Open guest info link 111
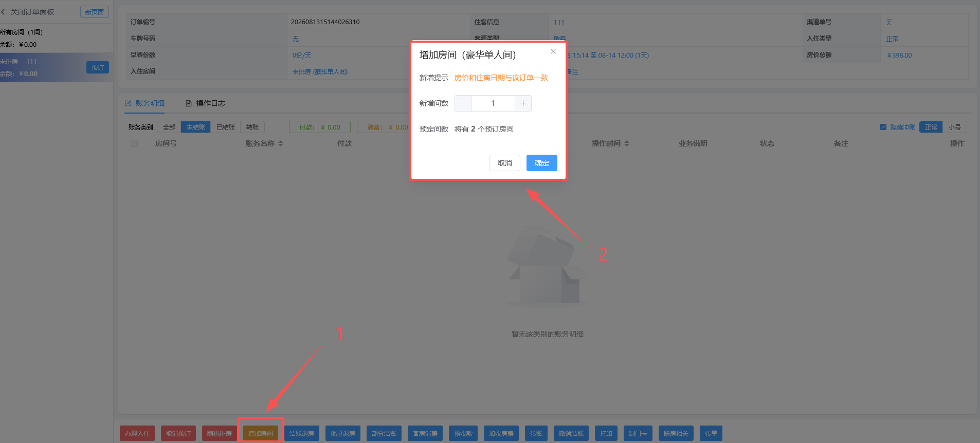Viewport: 980px width, 443px height. point(559,22)
